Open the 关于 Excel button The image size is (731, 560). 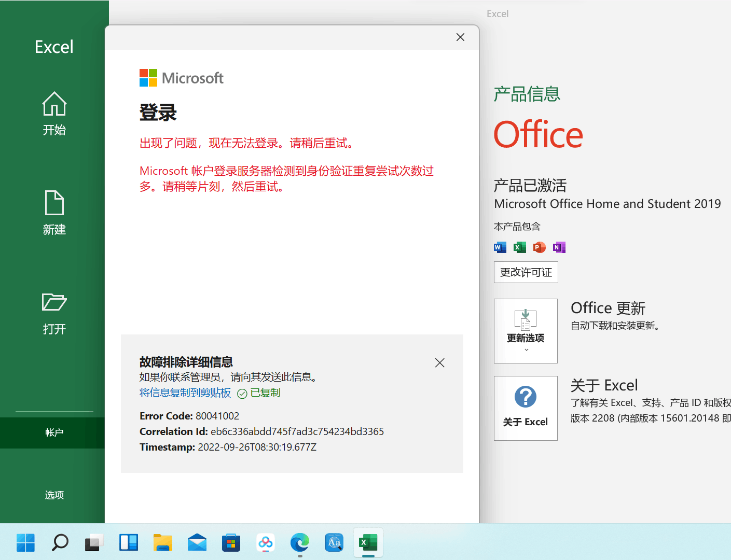click(x=526, y=408)
